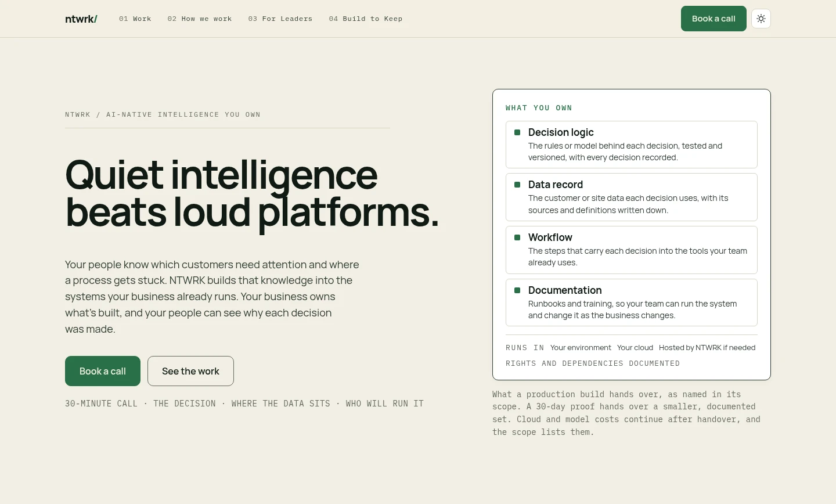
Task: Click the green square beside Documentation
Action: click(517, 290)
